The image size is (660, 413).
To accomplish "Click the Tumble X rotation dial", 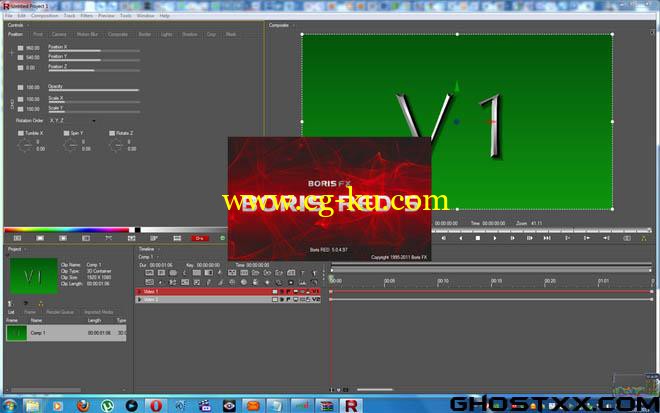I will [x=25, y=146].
